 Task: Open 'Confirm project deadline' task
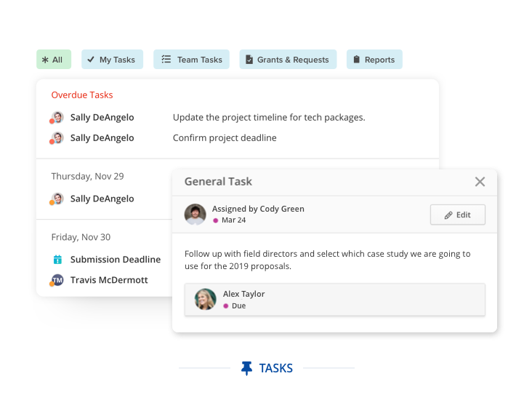point(225,138)
